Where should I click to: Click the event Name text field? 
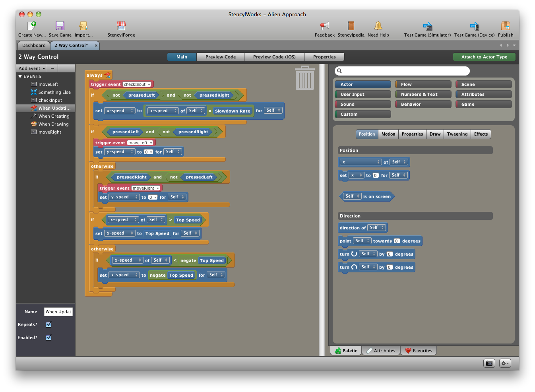pyautogui.click(x=58, y=312)
